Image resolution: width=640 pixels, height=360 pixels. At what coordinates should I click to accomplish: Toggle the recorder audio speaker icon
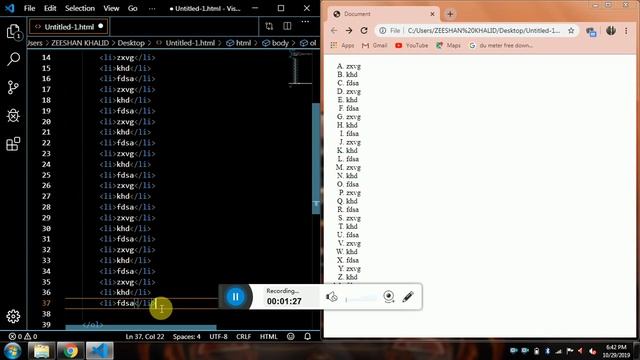click(x=331, y=297)
